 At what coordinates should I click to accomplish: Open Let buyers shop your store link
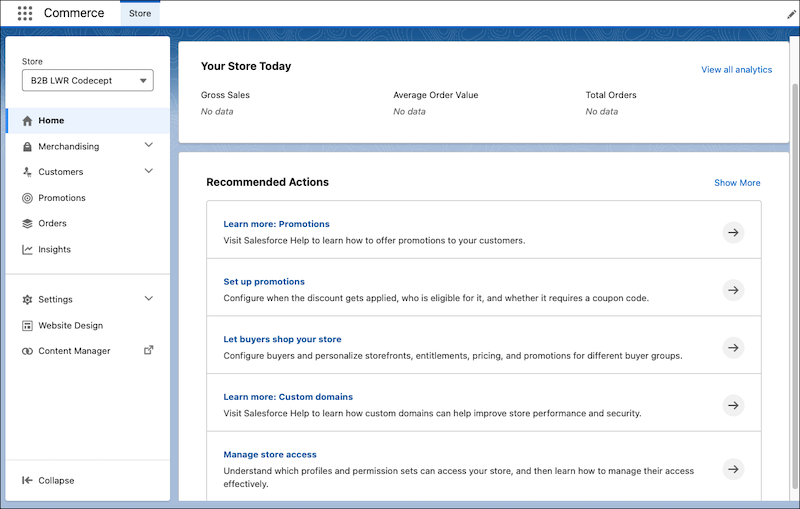[x=282, y=339]
